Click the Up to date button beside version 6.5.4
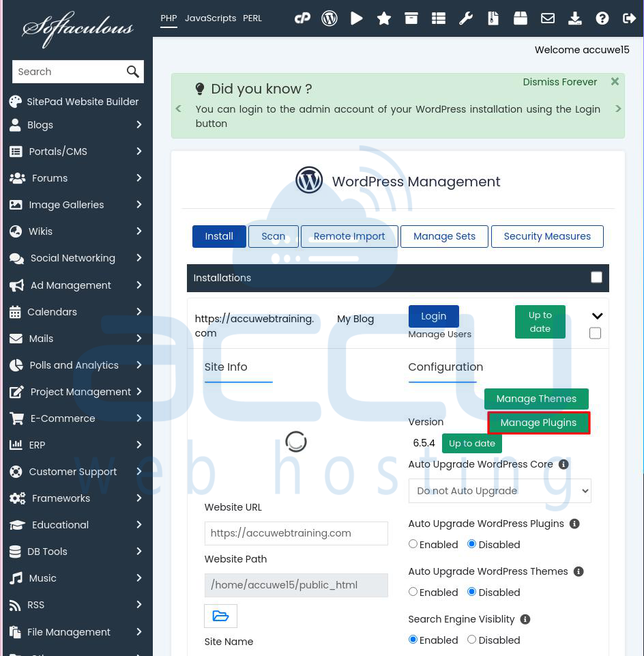This screenshot has width=644, height=656. tap(471, 444)
